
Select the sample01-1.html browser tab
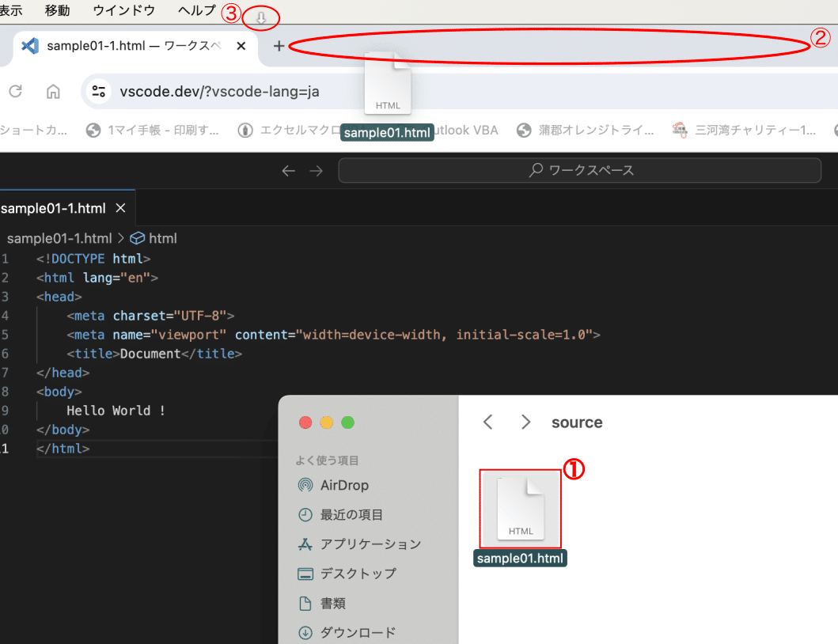pos(135,46)
